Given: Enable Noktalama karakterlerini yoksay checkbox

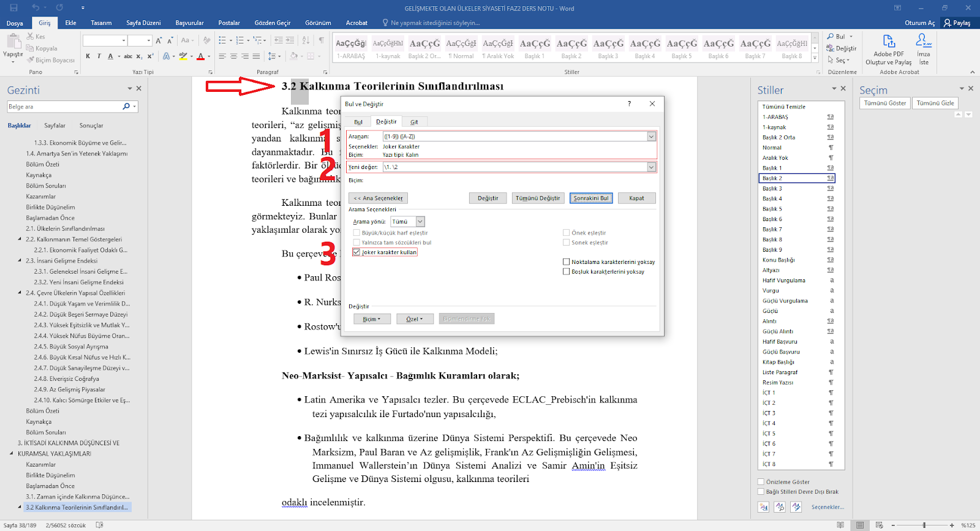Looking at the screenshot, I should click(567, 262).
